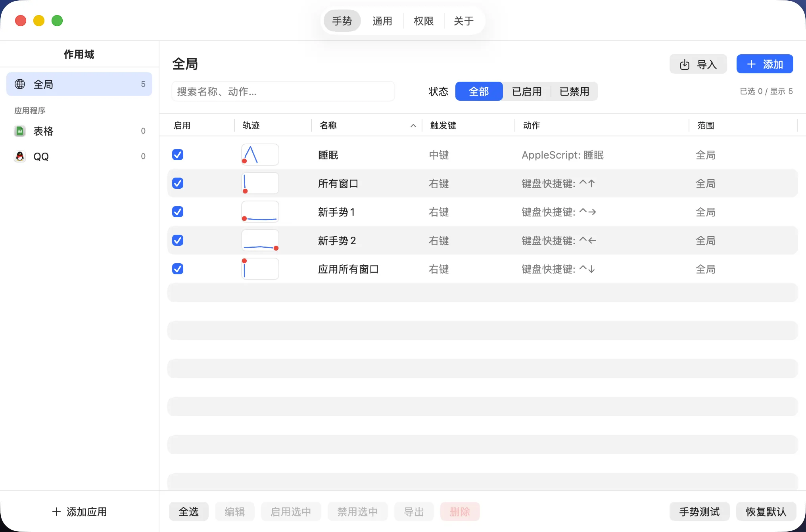Click the plus icon in 添加 button

tap(751, 64)
